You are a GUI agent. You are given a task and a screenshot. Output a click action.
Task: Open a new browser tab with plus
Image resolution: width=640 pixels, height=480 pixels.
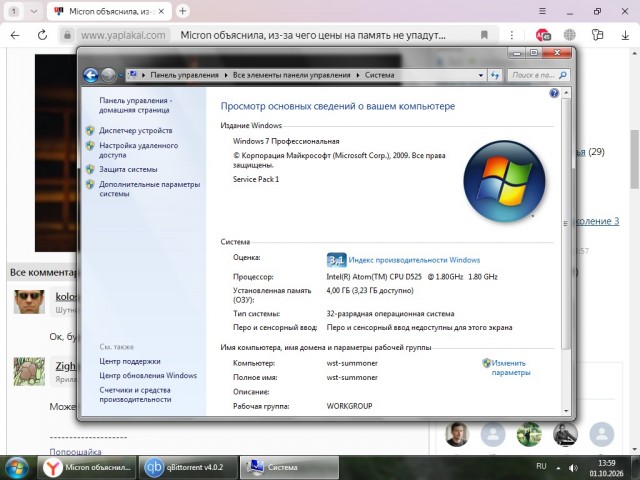pyautogui.click(x=183, y=11)
